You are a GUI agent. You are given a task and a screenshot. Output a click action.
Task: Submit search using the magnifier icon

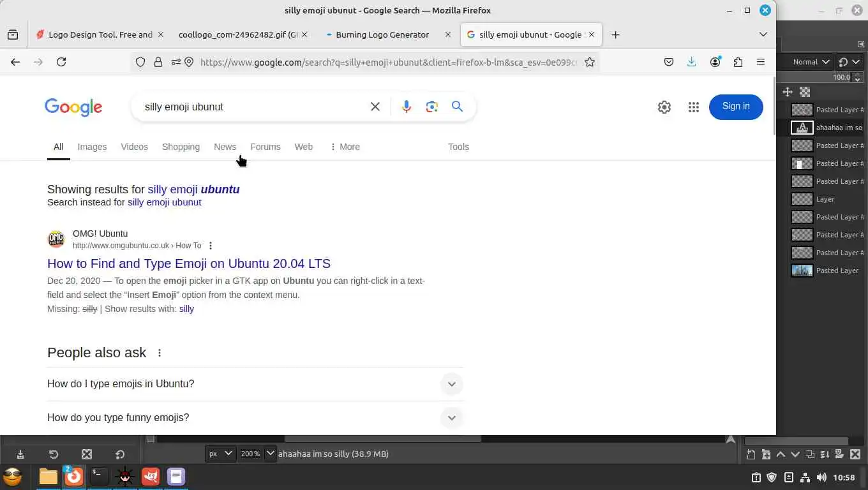coord(457,107)
